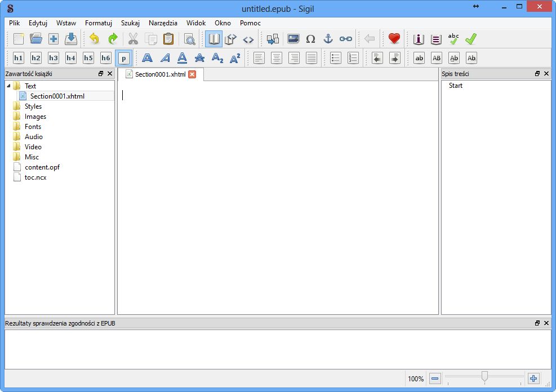This screenshot has width=556, height=392.
Task: Close the EPUB validation results panel
Action: pyautogui.click(x=546, y=323)
